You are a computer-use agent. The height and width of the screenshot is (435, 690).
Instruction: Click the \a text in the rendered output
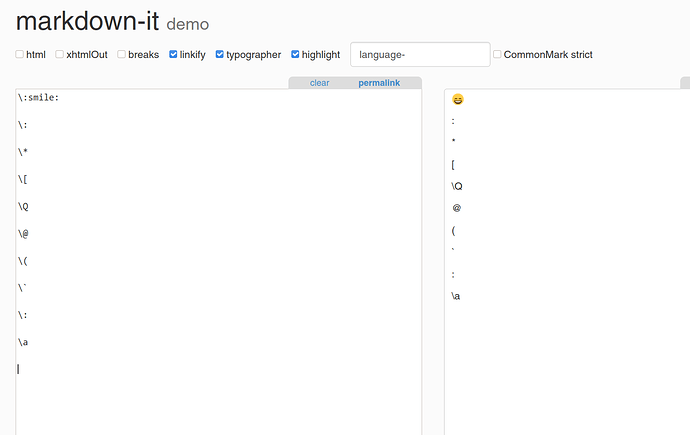(x=456, y=296)
